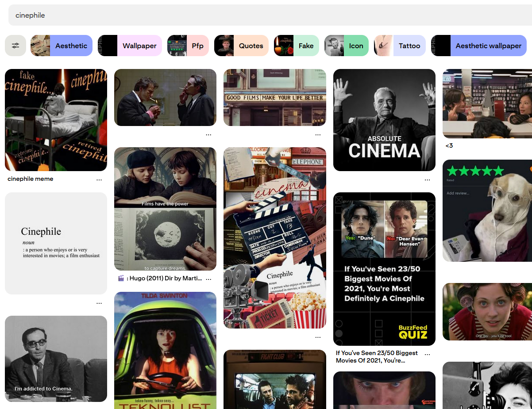Click the cinephile search field
The image size is (532, 409).
270,15
